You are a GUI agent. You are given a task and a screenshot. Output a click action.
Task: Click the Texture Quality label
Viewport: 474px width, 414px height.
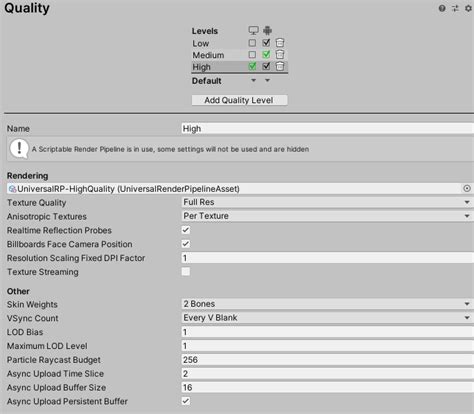tap(37, 203)
